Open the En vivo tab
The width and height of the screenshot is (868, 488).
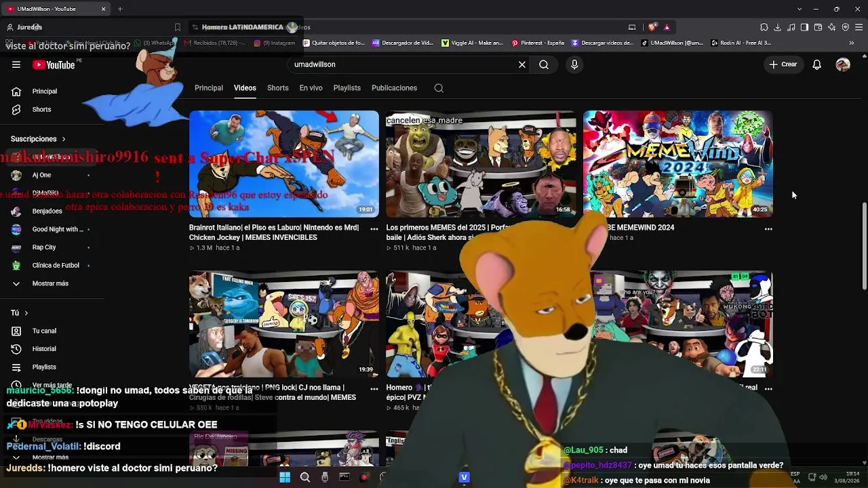tap(311, 88)
